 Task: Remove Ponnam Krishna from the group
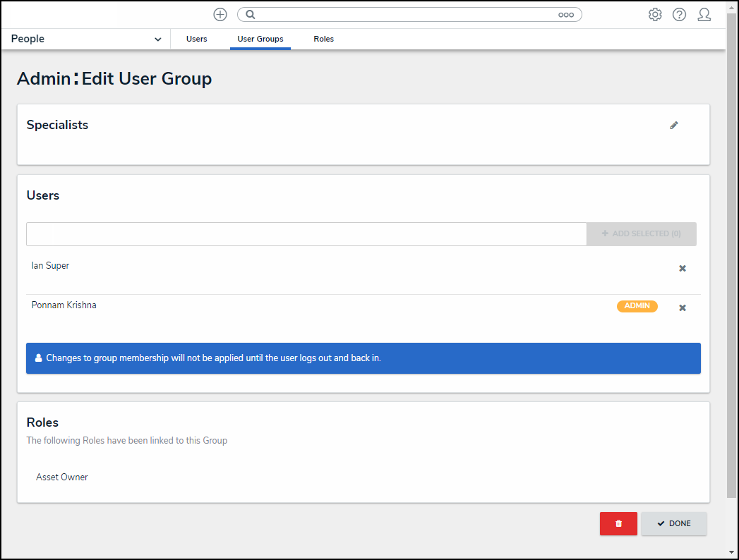pos(683,308)
